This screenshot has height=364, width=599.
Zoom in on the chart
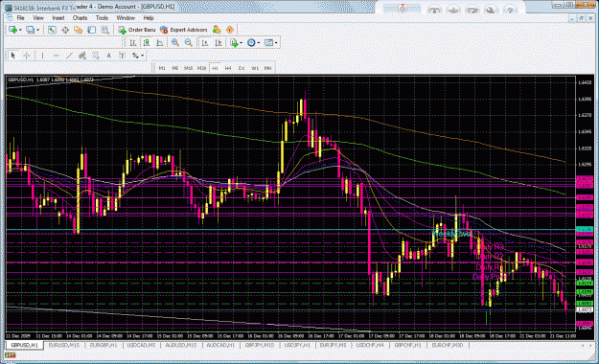pos(175,43)
